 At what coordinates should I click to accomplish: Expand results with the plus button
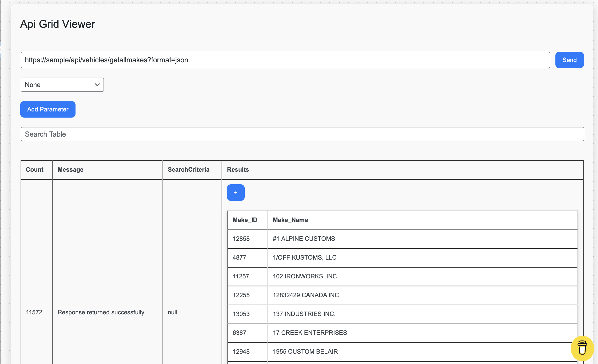coord(235,193)
